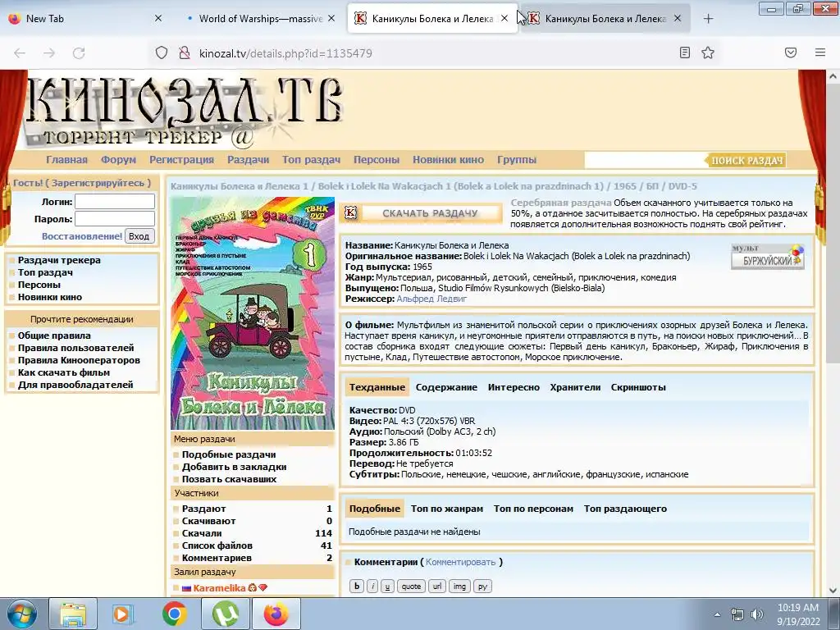This screenshot has width=840, height=630.
Task: Reload the kinozal.tv page
Action: click(79, 53)
